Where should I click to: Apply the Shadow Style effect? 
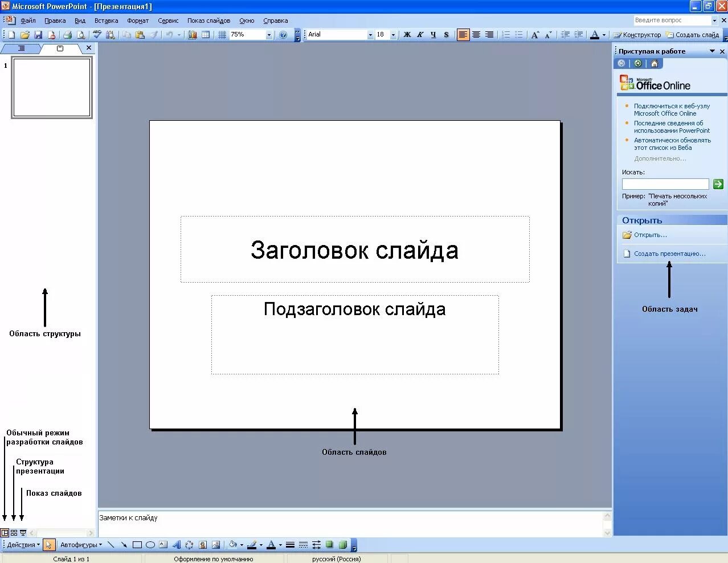tap(329, 545)
